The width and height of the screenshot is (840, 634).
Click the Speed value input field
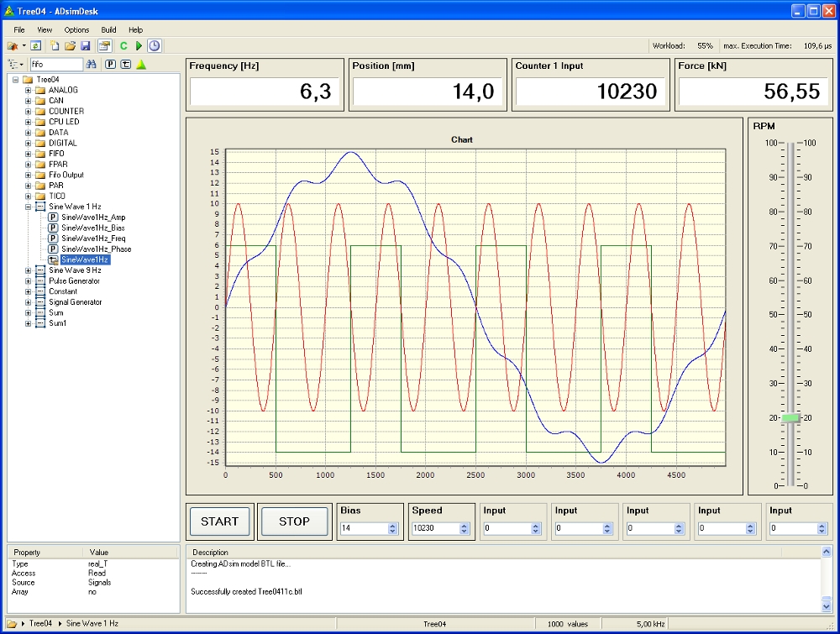tap(433, 529)
